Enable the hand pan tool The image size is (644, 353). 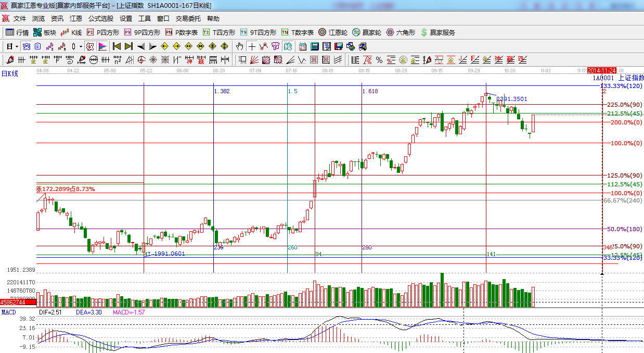(239, 46)
